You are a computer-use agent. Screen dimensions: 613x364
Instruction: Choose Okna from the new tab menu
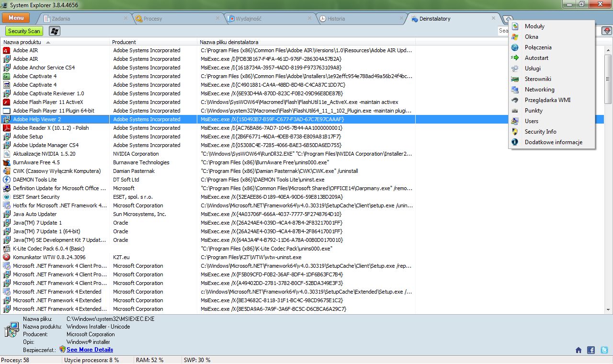tap(552, 37)
